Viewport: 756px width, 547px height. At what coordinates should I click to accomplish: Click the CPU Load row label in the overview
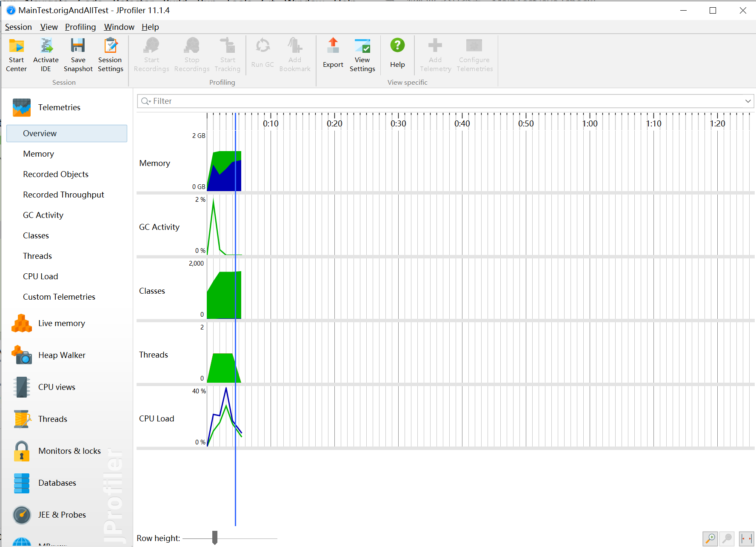pyautogui.click(x=157, y=418)
